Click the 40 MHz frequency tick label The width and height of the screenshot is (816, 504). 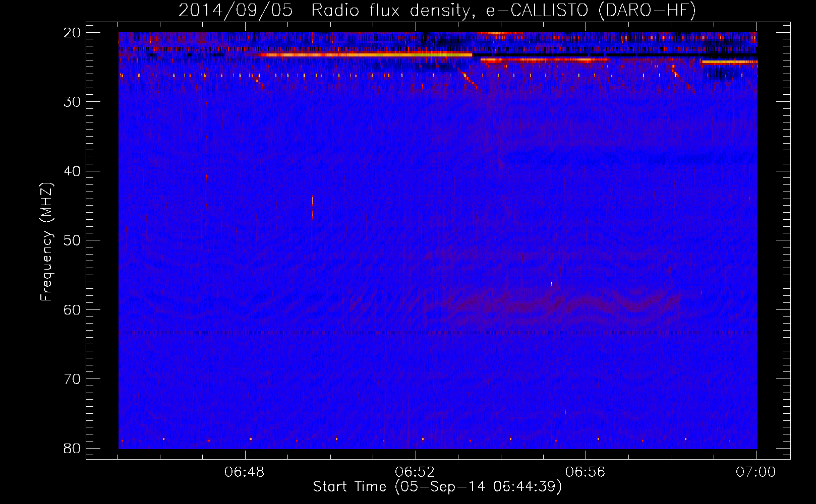tap(73, 171)
